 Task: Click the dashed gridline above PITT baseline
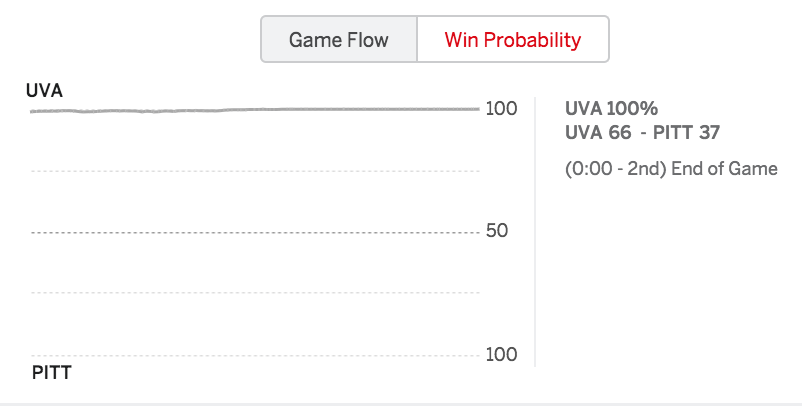(x=255, y=293)
